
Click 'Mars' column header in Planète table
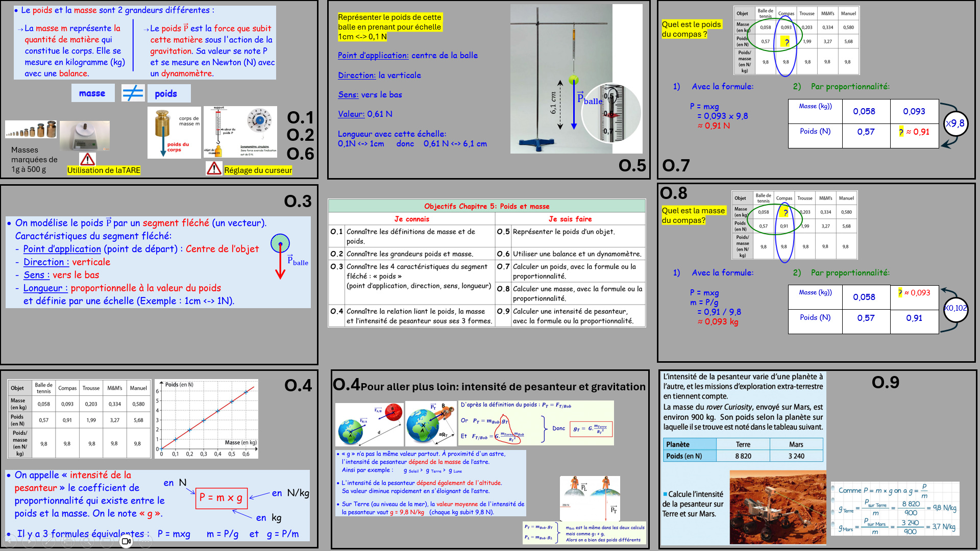tap(796, 444)
